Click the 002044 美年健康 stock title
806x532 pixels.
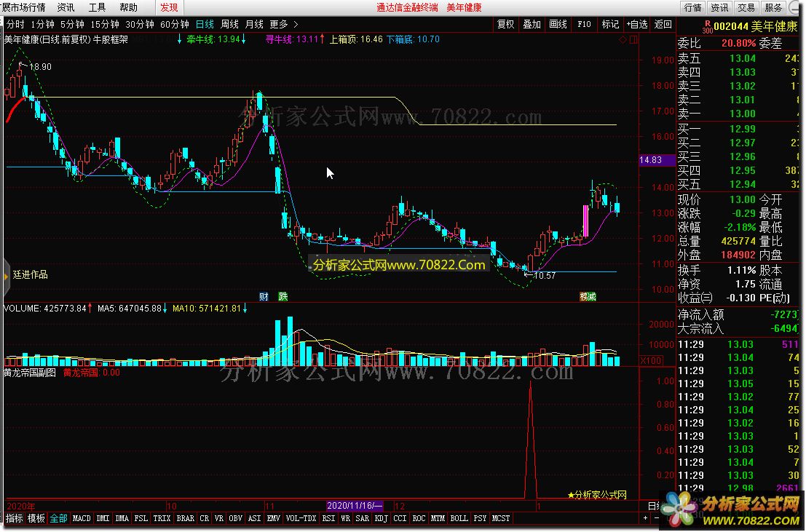tap(756, 27)
